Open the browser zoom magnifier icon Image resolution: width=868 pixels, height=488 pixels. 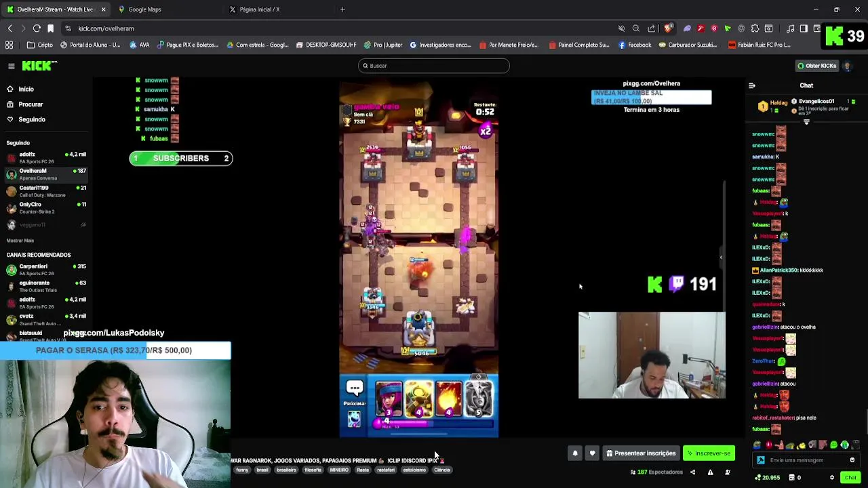(x=636, y=28)
